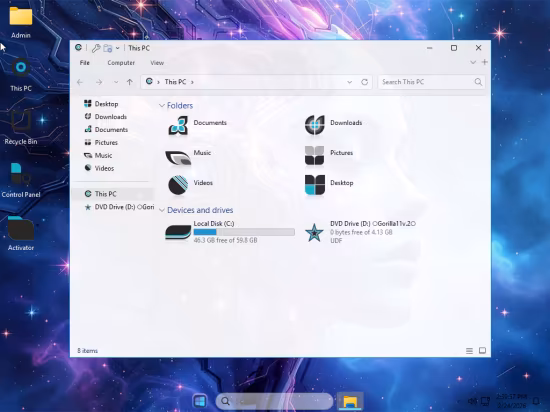Click the taskbar search box
The width and height of the screenshot is (550, 412).
[x=274, y=401]
